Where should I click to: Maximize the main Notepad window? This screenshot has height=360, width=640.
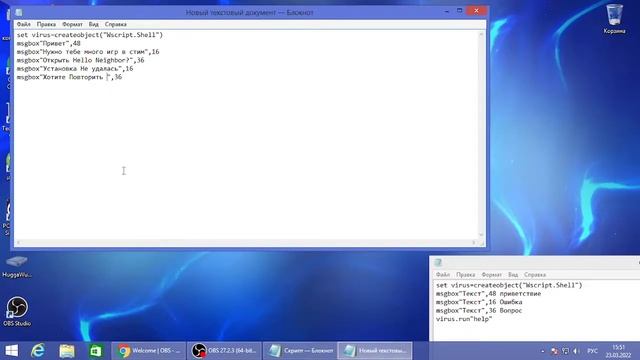(x=460, y=11)
